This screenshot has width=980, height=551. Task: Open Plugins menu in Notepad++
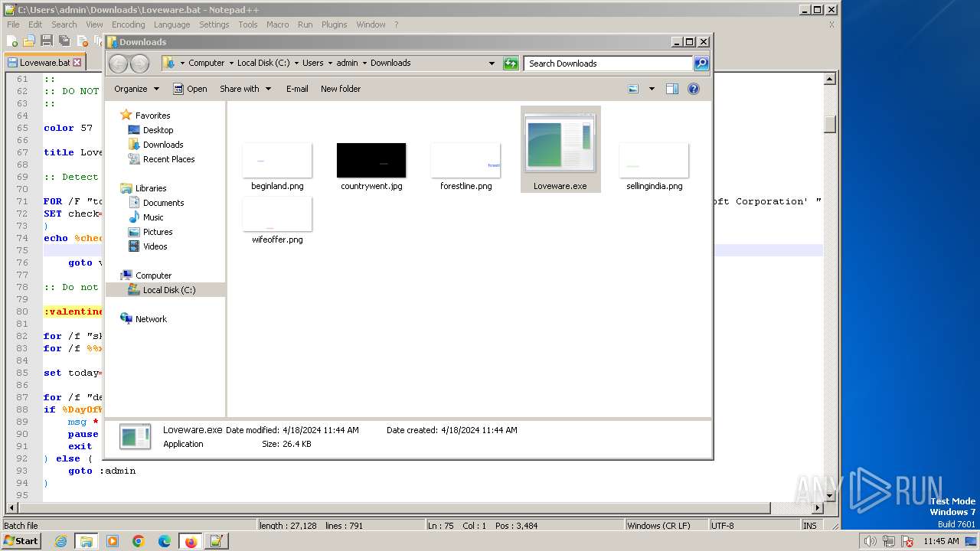334,24
